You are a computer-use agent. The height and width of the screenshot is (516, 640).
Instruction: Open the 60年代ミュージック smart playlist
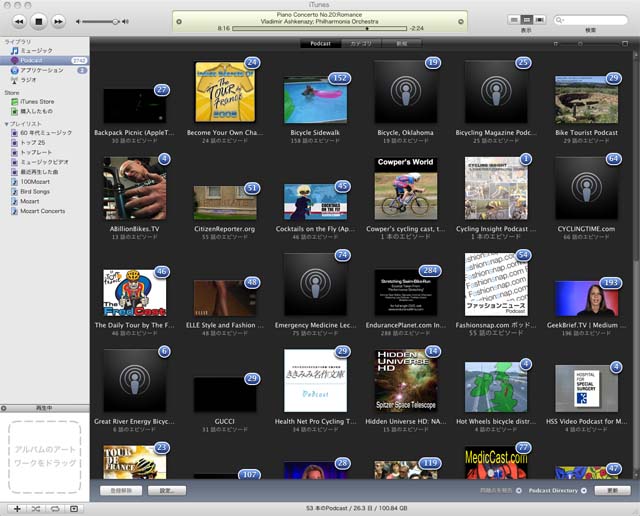point(45,133)
